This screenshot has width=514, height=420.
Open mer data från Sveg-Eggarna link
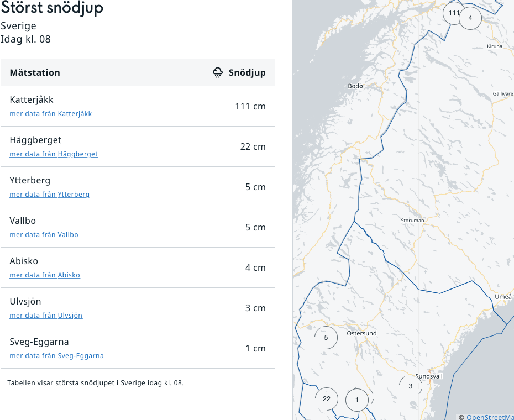tap(57, 356)
